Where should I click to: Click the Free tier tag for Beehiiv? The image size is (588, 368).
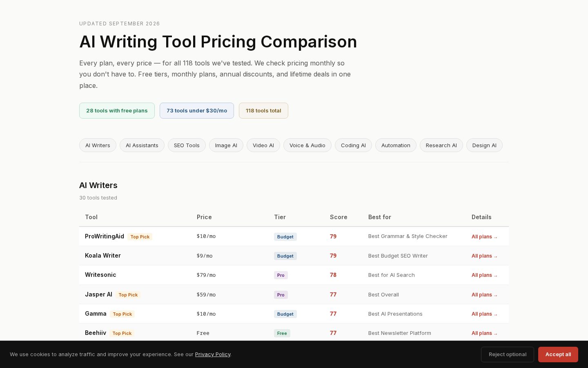pyautogui.click(x=282, y=333)
